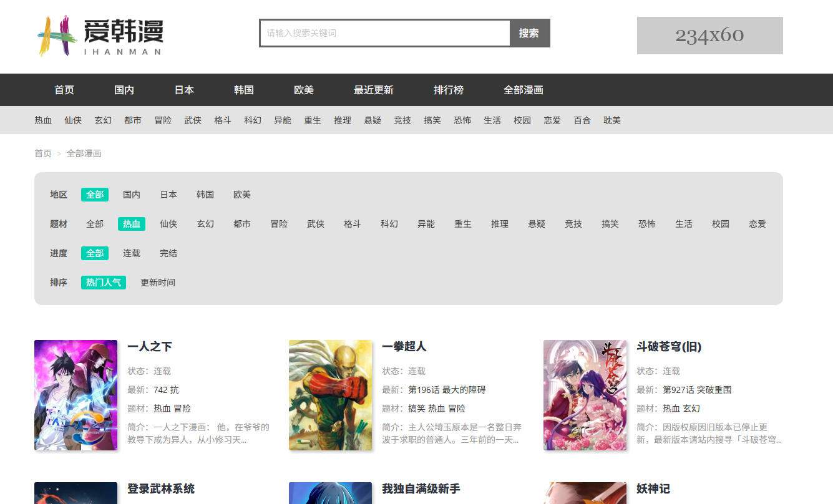Click the 妖神记 title link
Image resolution: width=833 pixels, height=504 pixels.
[x=653, y=489]
